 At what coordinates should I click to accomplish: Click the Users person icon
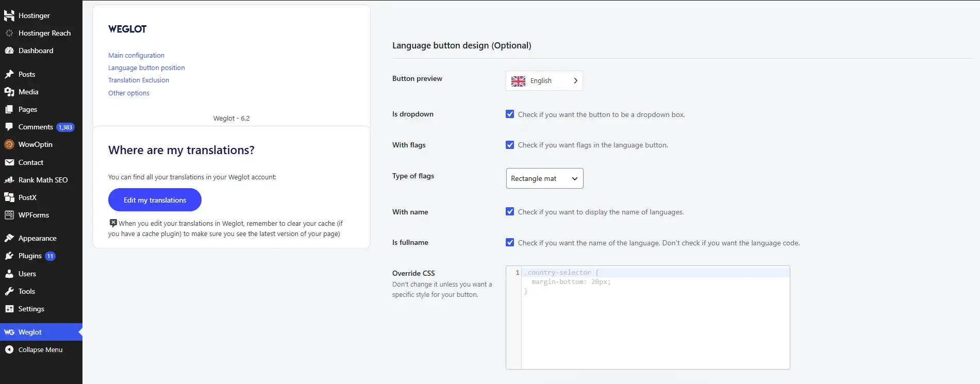(9, 274)
